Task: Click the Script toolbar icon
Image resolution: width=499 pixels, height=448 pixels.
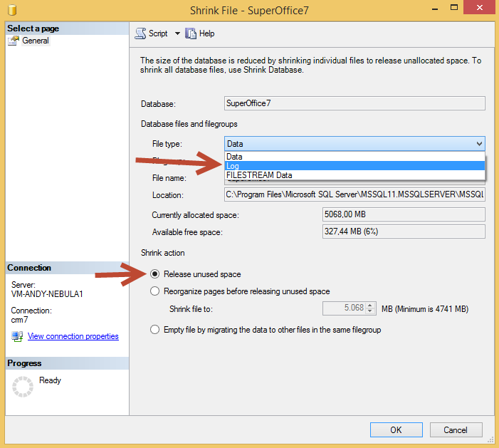Action: click(x=140, y=33)
